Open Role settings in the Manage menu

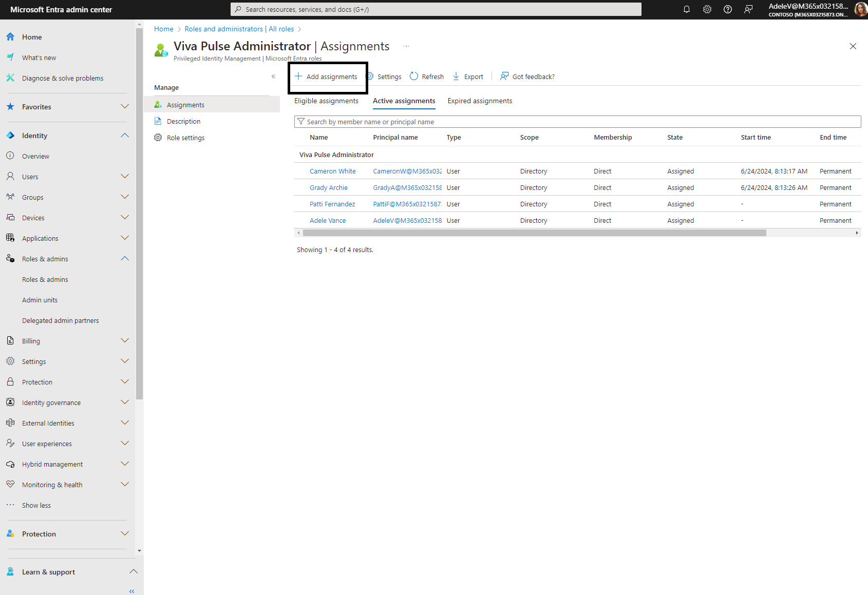pyautogui.click(x=185, y=138)
